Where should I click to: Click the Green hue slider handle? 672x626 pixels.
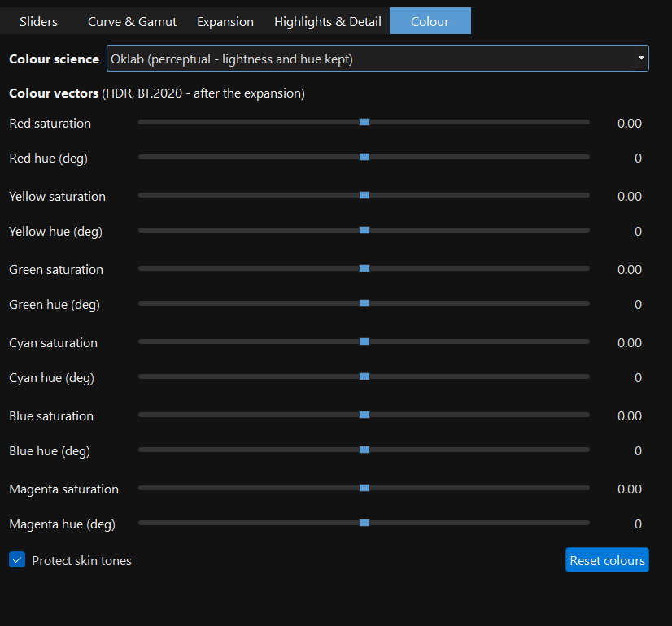pyautogui.click(x=364, y=303)
